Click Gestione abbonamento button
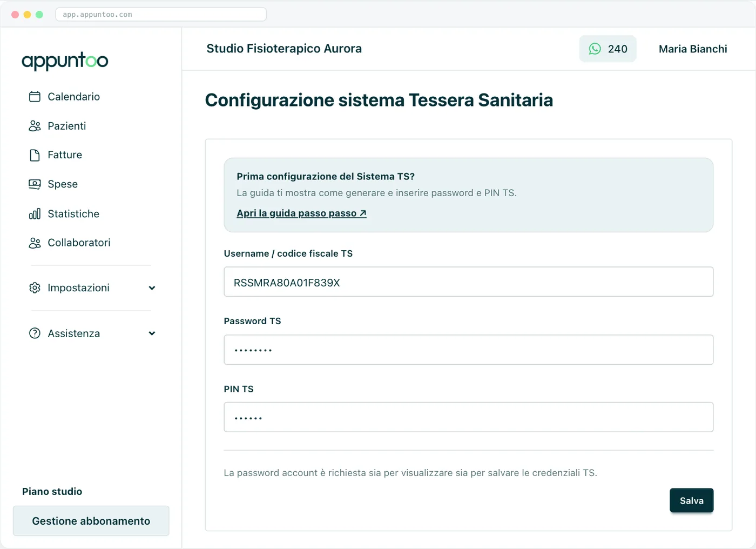This screenshot has height=549, width=756. click(91, 521)
